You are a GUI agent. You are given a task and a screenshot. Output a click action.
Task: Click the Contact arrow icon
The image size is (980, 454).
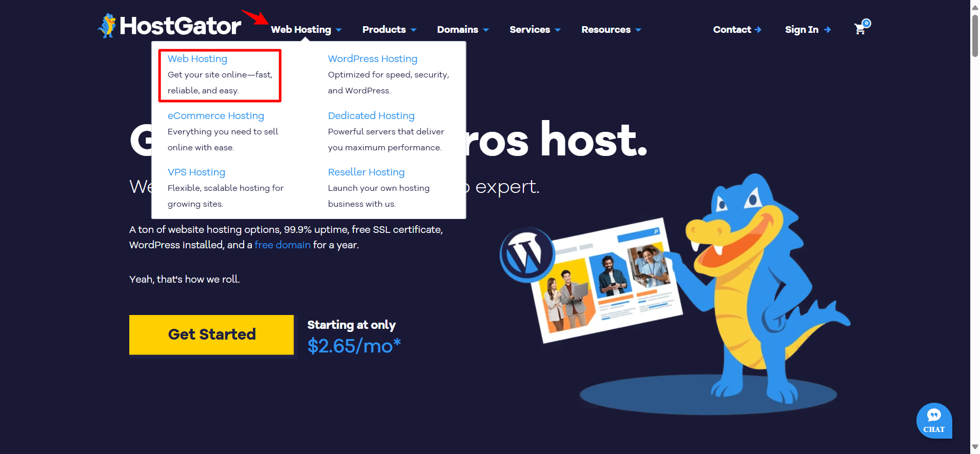tap(758, 30)
